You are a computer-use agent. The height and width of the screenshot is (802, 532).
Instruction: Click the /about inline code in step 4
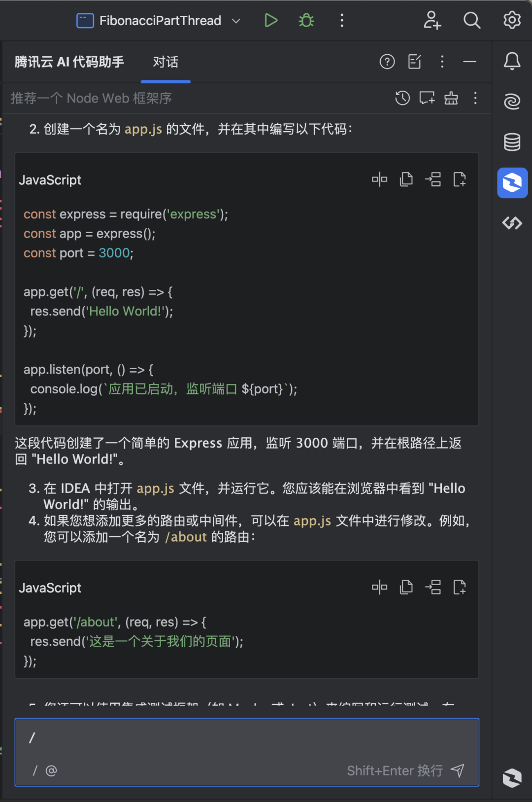(x=186, y=537)
